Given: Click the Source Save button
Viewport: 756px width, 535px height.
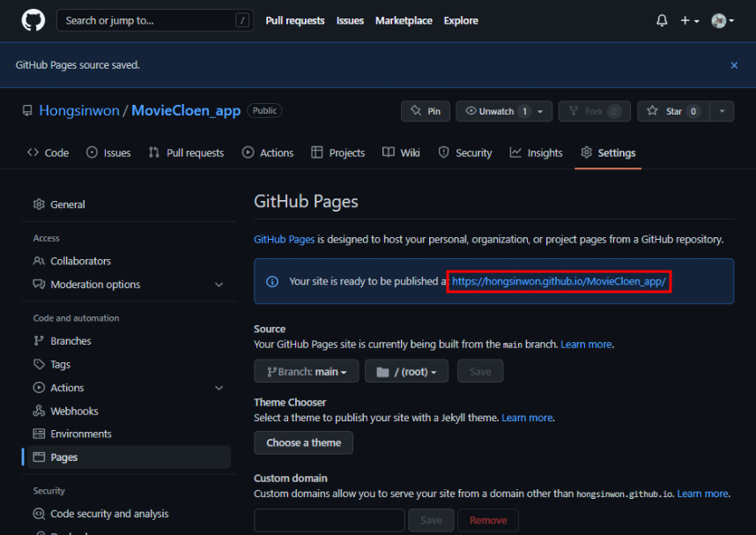Looking at the screenshot, I should coord(480,371).
